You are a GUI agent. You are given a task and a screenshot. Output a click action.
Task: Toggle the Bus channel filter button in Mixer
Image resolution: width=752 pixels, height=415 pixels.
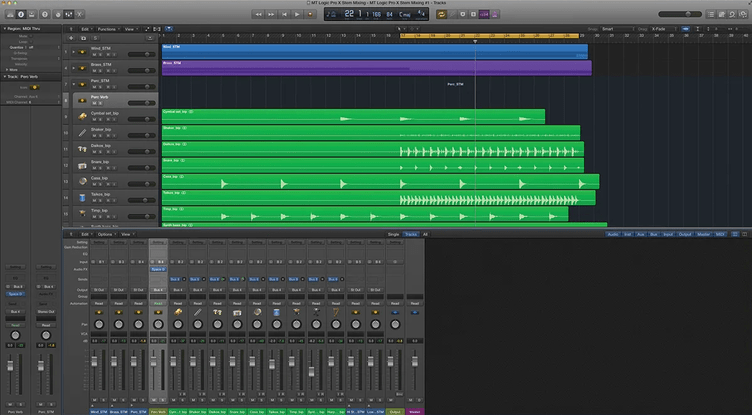tap(653, 234)
